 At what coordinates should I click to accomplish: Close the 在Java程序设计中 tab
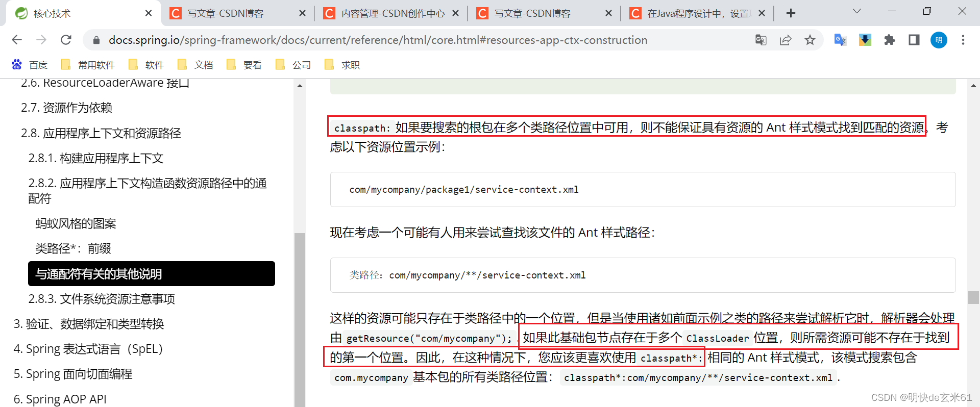coord(762,13)
